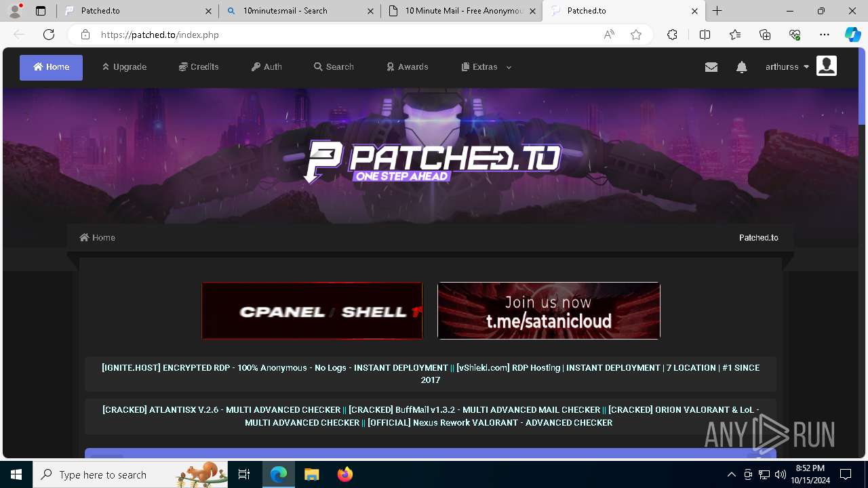This screenshot has height=488, width=868.
Task: Open the tab actions menu icon
Action: click(41, 11)
